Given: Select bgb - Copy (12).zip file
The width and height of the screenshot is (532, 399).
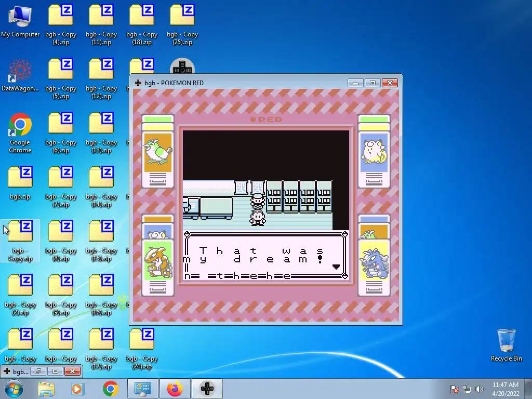Looking at the screenshot, I should coord(101,79).
